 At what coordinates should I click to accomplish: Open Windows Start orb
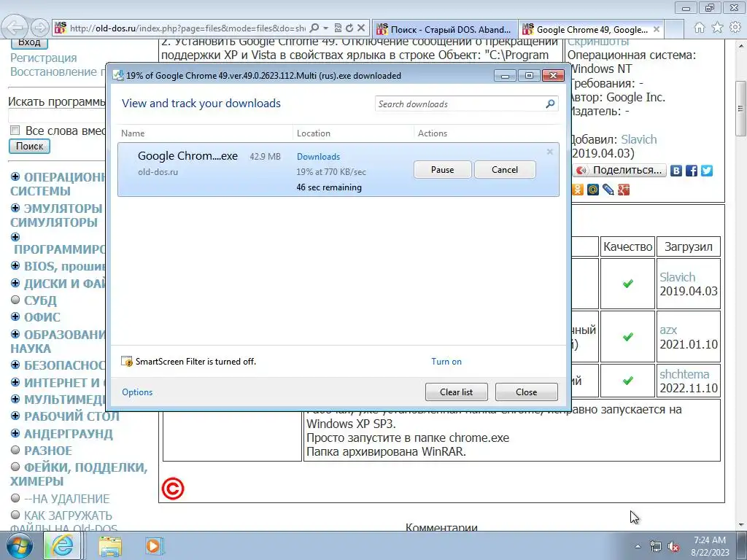tap(20, 545)
